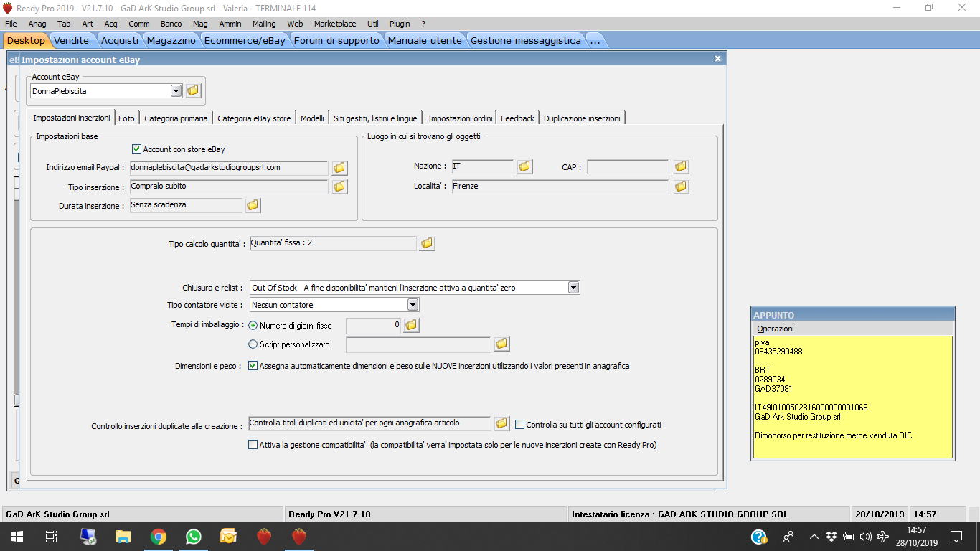Expand Tipo contatore visite dropdown
The image size is (980, 551).
[413, 305]
